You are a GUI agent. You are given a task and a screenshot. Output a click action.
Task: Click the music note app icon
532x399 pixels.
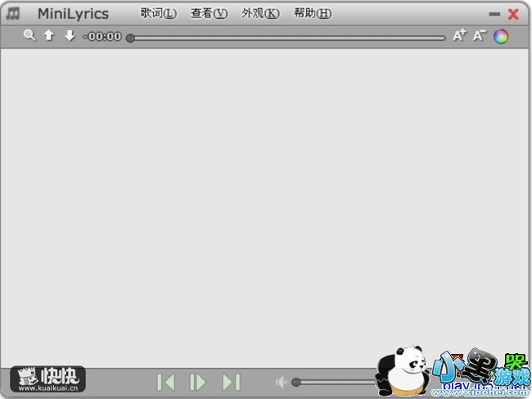[13, 14]
